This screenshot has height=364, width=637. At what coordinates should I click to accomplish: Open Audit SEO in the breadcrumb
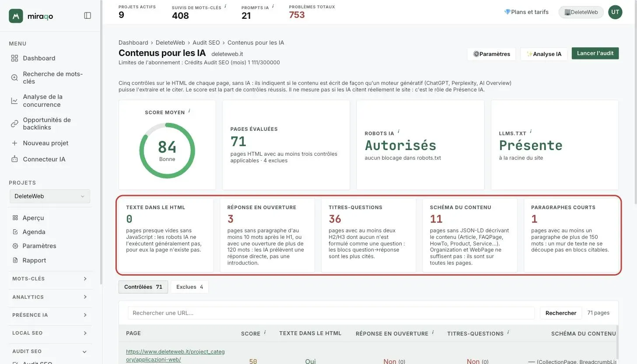206,42
